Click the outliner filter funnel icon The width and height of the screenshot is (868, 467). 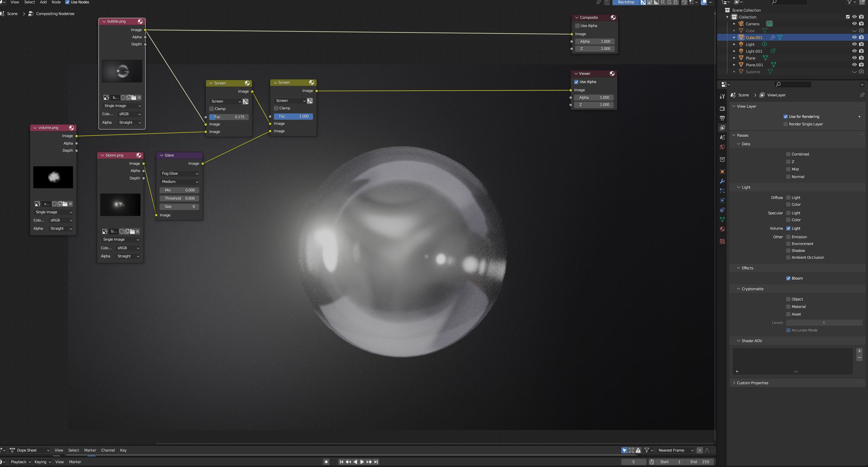850,2
